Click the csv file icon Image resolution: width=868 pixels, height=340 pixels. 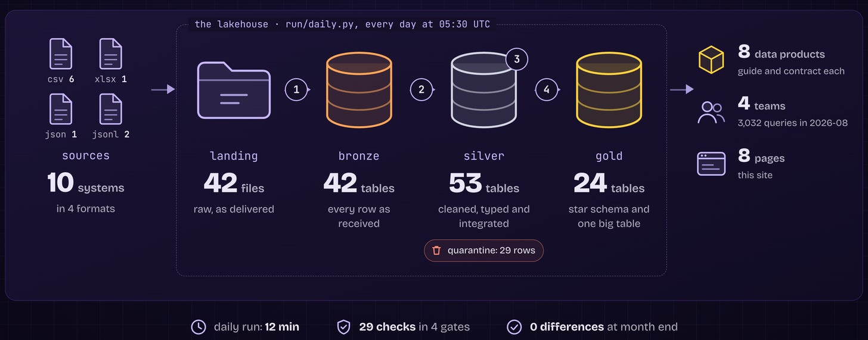[x=61, y=54]
